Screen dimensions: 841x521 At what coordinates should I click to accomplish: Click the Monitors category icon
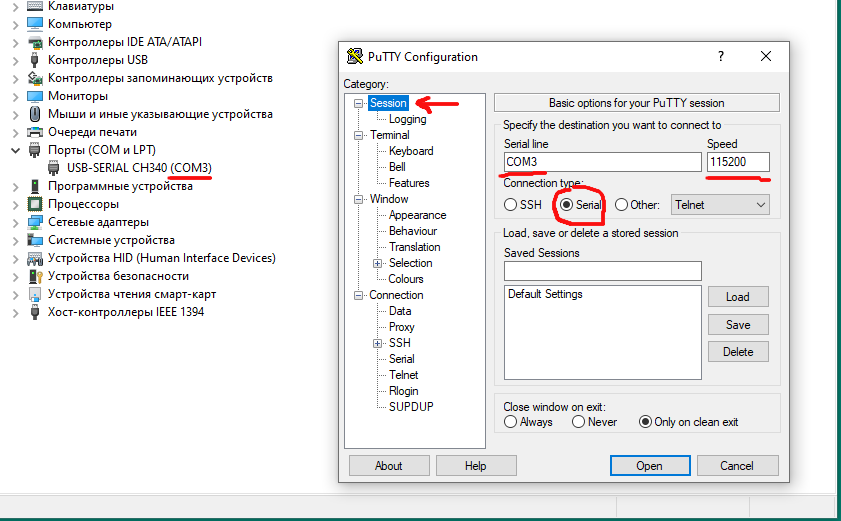(35, 96)
